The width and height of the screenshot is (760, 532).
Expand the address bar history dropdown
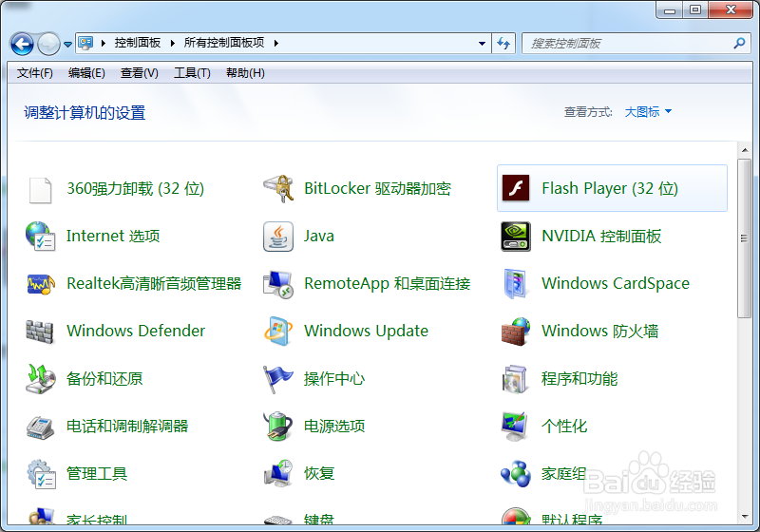tap(482, 44)
